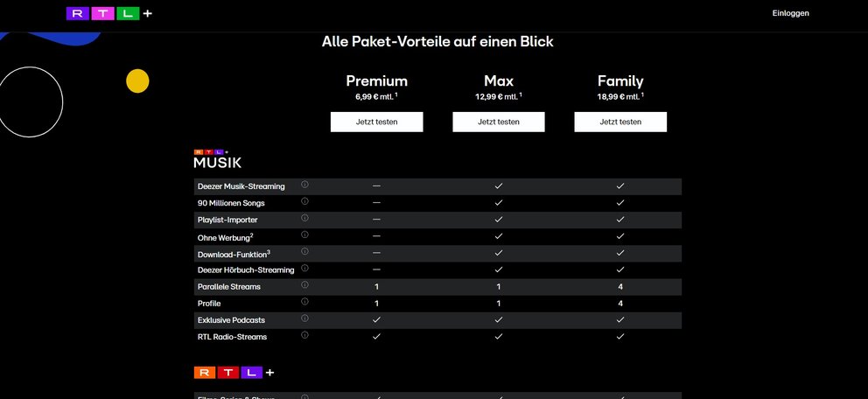View Ohne Werbung info tooltip icon
Image resolution: width=868 pixels, height=399 pixels.
coord(304,234)
